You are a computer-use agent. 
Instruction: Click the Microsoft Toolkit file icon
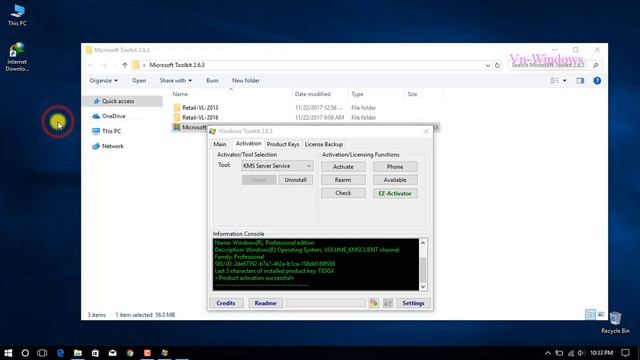[x=177, y=127]
